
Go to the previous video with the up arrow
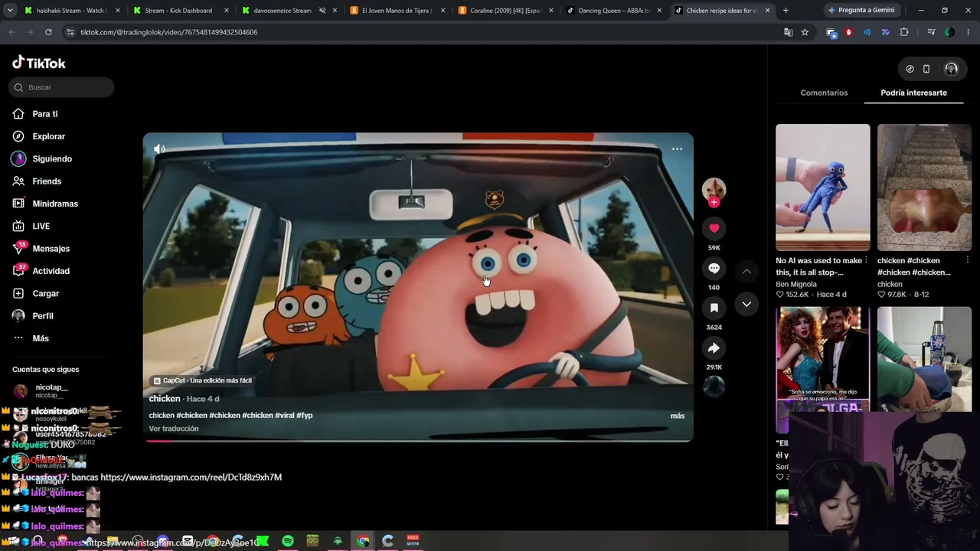click(x=746, y=272)
